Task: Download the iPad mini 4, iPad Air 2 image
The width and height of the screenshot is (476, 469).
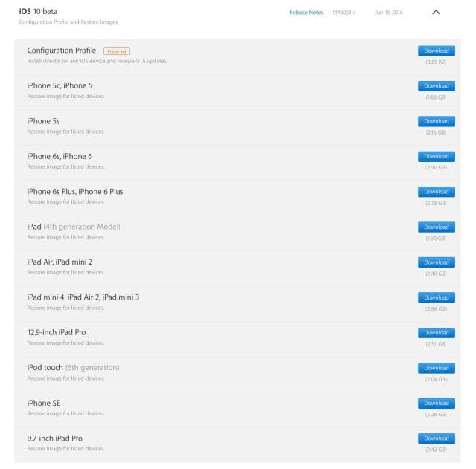Action: pos(436,297)
